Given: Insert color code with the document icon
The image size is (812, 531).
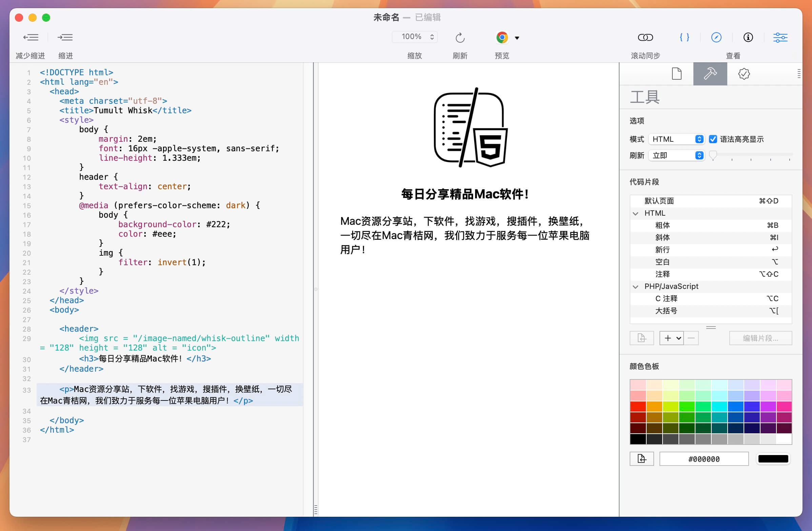Looking at the screenshot, I should pos(642,459).
